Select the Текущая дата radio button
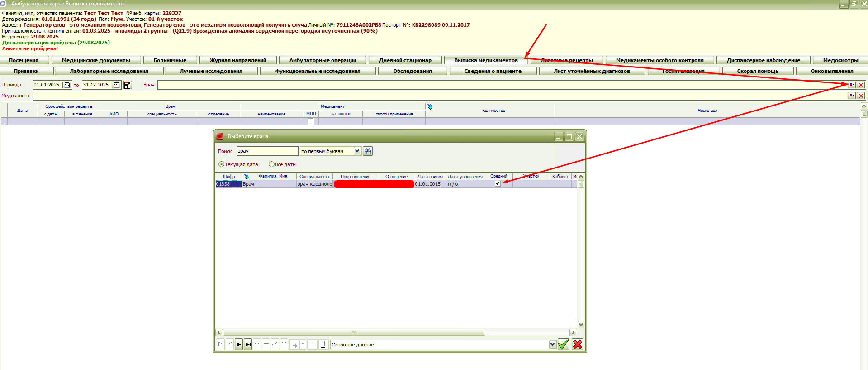The height and width of the screenshot is (370, 868). (x=221, y=164)
